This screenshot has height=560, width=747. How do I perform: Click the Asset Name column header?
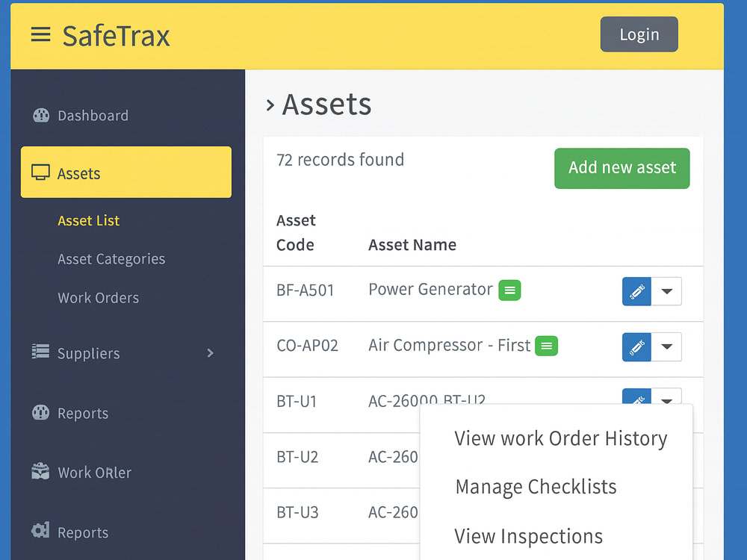click(412, 245)
